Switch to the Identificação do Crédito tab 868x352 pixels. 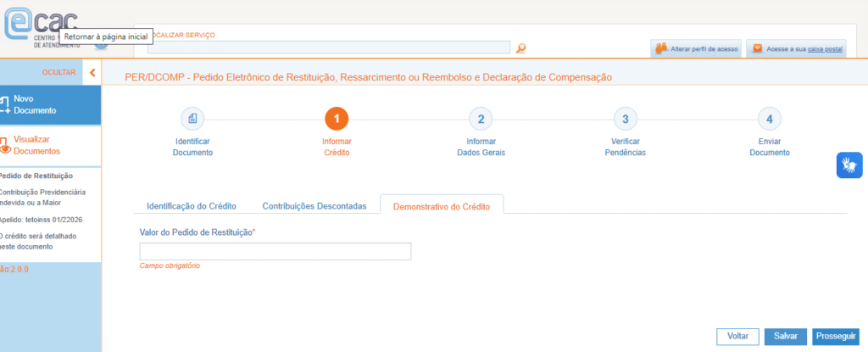pos(191,206)
